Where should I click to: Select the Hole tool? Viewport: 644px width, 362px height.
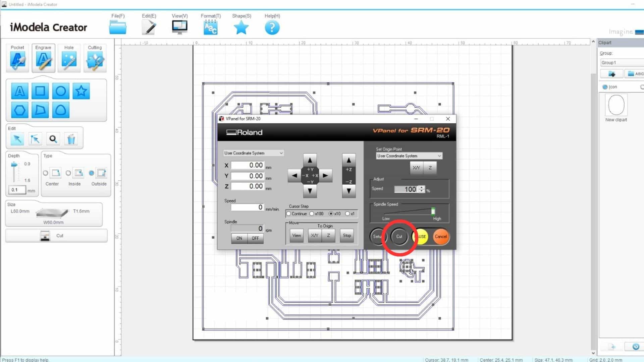click(69, 58)
